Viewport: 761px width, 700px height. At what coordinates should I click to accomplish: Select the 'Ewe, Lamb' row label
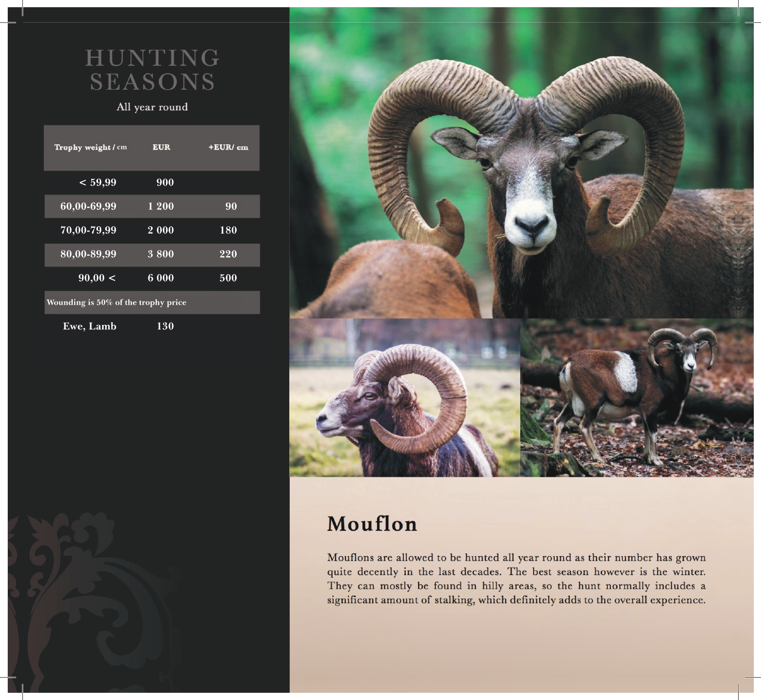pos(90,326)
